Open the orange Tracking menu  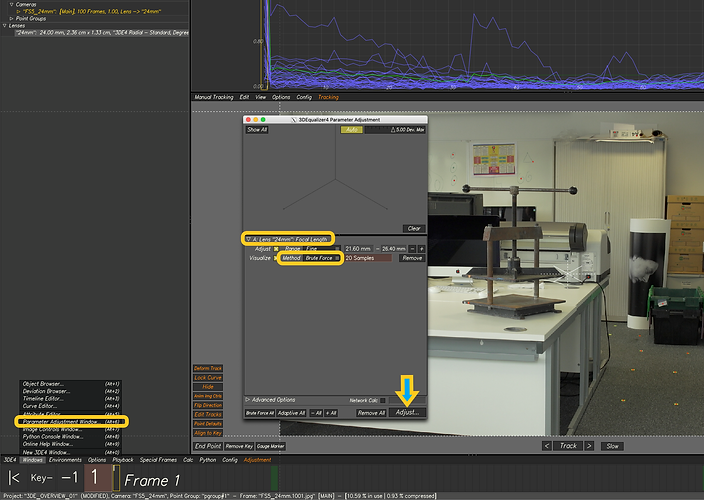click(x=328, y=97)
